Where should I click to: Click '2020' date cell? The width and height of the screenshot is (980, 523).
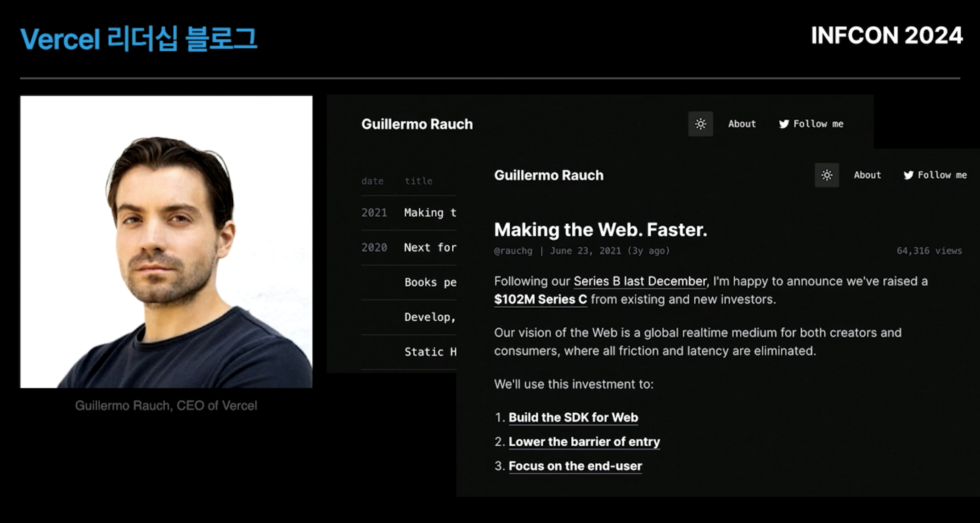tap(374, 248)
